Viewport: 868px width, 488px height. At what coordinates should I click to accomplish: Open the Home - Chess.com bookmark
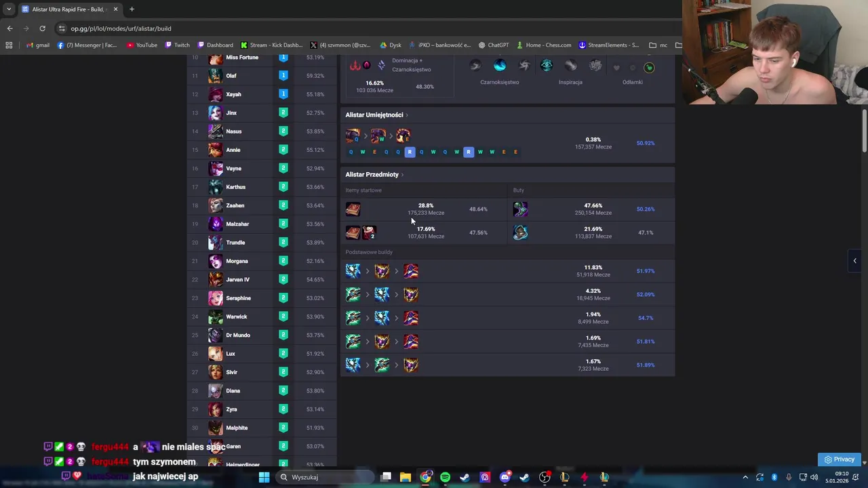click(544, 45)
